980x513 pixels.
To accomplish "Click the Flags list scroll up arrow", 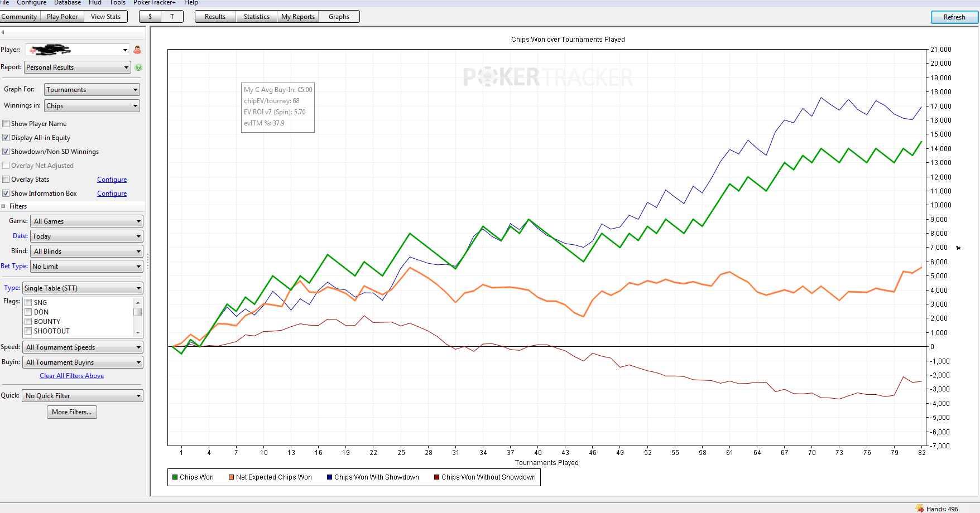I will (138, 302).
